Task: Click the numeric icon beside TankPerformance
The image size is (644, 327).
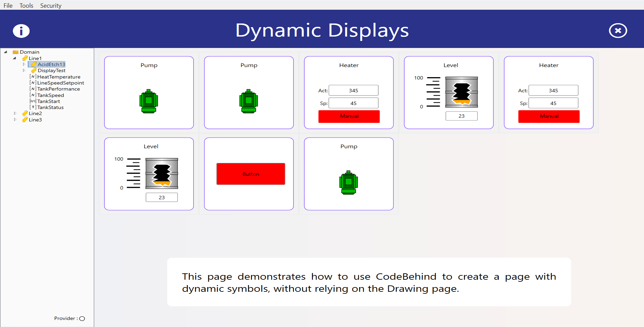Action: [x=33, y=89]
